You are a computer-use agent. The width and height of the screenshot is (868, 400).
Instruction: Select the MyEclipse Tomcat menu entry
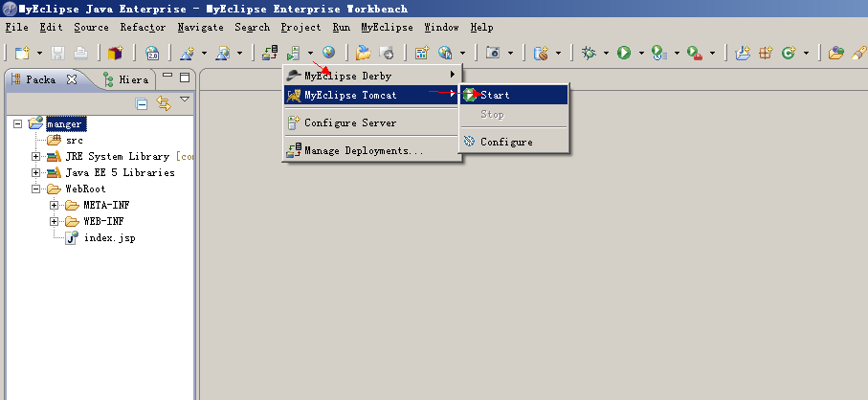click(x=372, y=95)
